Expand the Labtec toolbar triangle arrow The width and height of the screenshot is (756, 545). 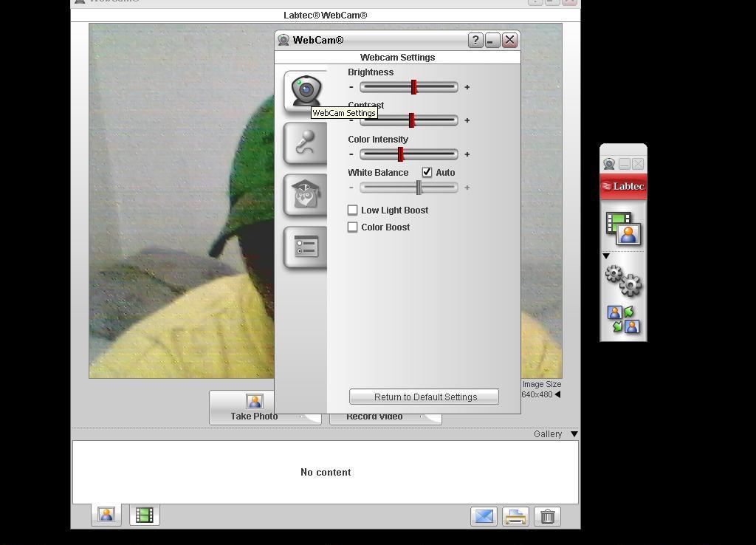point(606,256)
